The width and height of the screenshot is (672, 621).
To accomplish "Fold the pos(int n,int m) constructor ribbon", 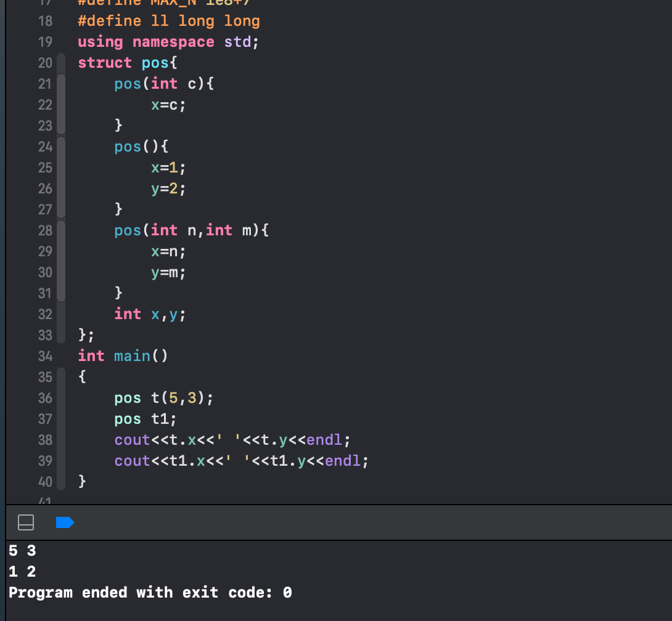I will pyautogui.click(x=61, y=262).
